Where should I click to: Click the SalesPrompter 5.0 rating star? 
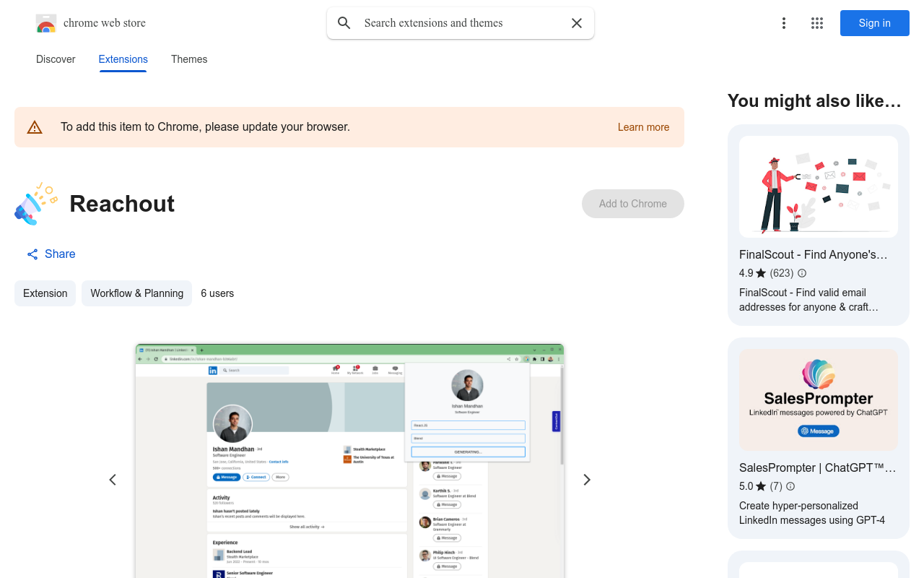tap(761, 486)
